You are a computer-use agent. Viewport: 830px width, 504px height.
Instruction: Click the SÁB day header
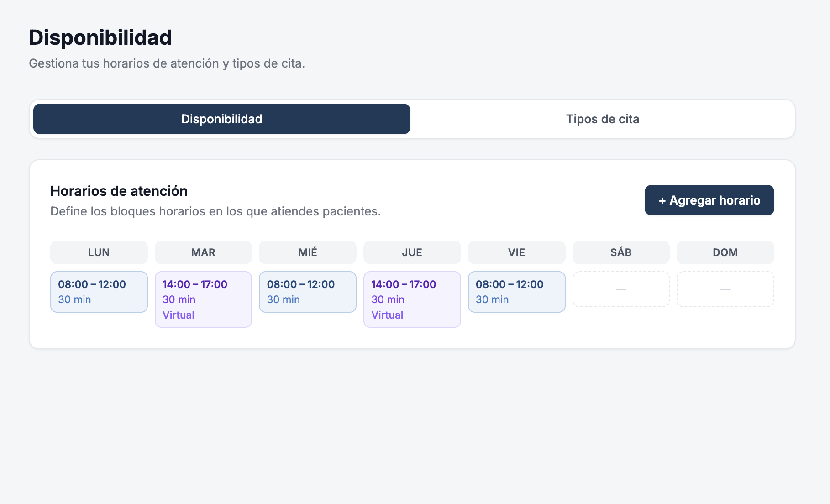pos(621,252)
